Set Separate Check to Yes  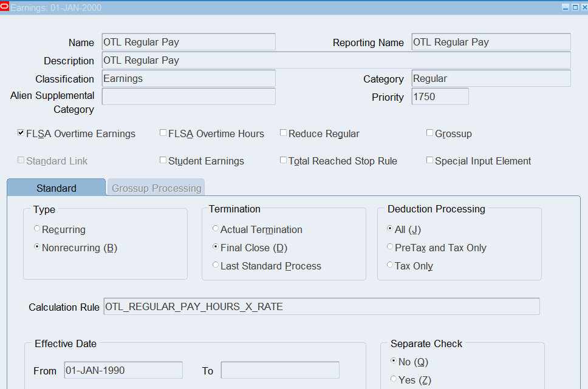click(x=394, y=379)
